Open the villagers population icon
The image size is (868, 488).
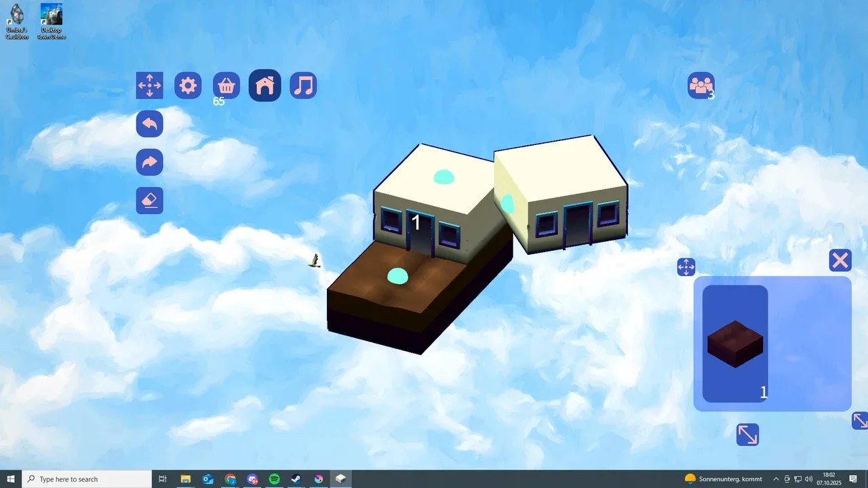coord(701,85)
